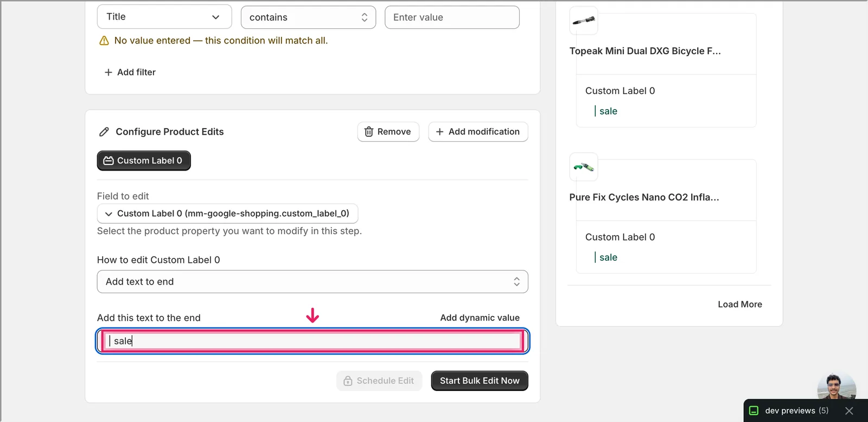Expand the Field to edit dropdown
The width and height of the screenshot is (868, 422).
tap(227, 213)
